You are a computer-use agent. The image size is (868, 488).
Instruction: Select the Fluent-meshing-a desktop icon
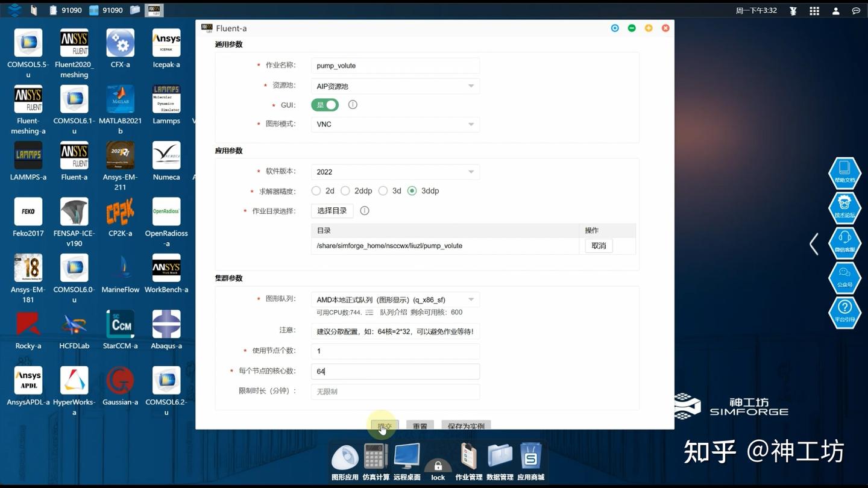pos(28,99)
